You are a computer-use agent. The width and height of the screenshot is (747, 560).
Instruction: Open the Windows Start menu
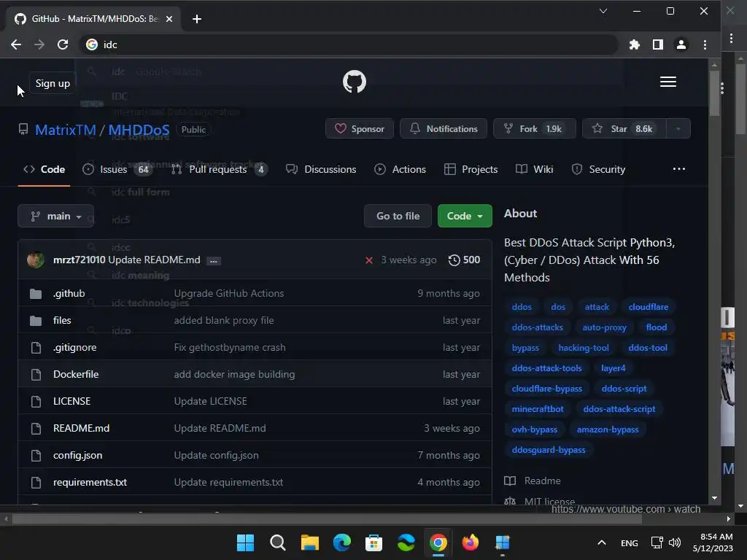(245, 542)
